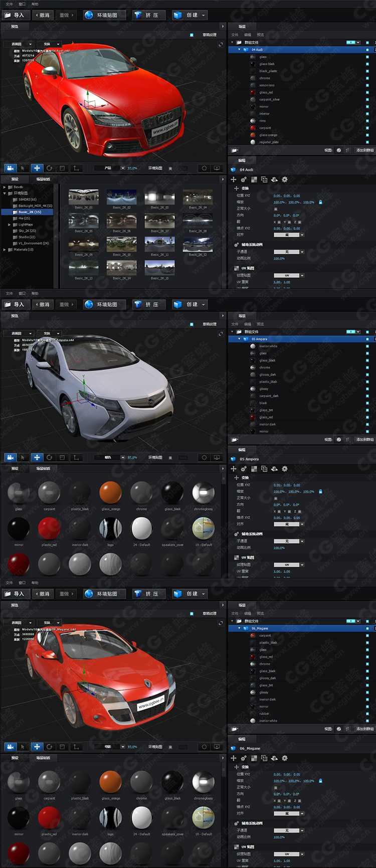The image size is (376, 868).
Task: Switch to 场景材质 tab in the Audi window
Action: pos(43,179)
